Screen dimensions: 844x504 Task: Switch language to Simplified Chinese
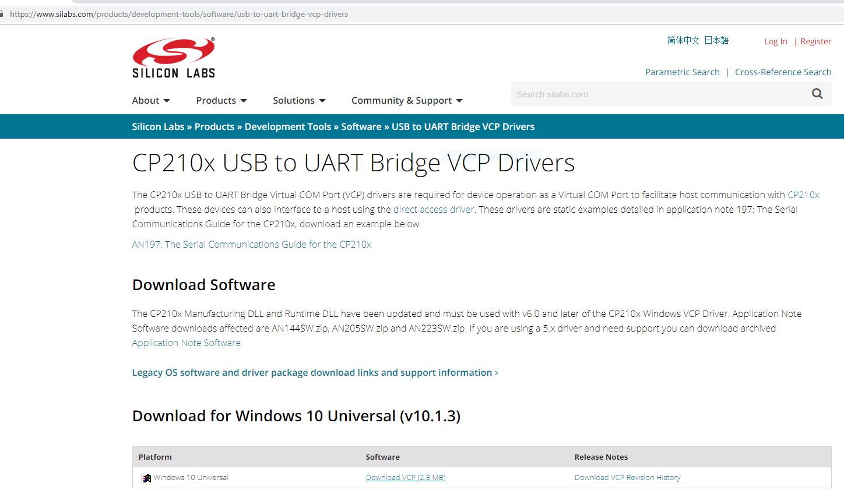683,40
